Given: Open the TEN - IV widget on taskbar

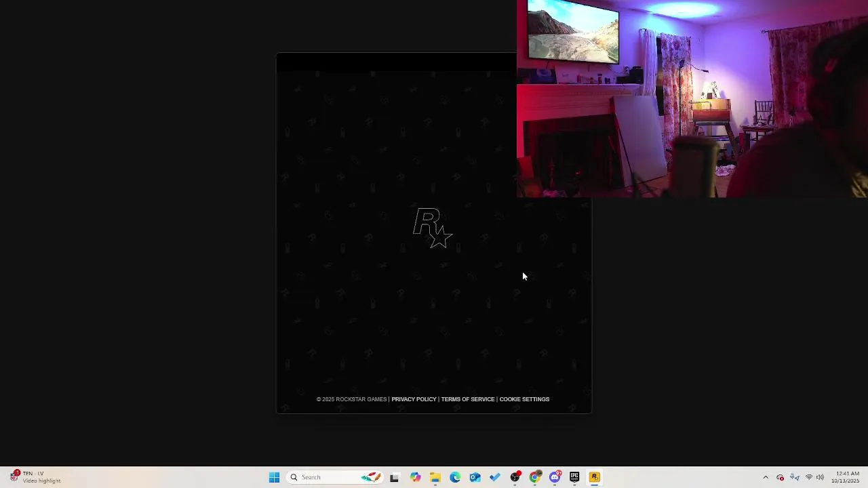Looking at the screenshot, I should pyautogui.click(x=35, y=477).
